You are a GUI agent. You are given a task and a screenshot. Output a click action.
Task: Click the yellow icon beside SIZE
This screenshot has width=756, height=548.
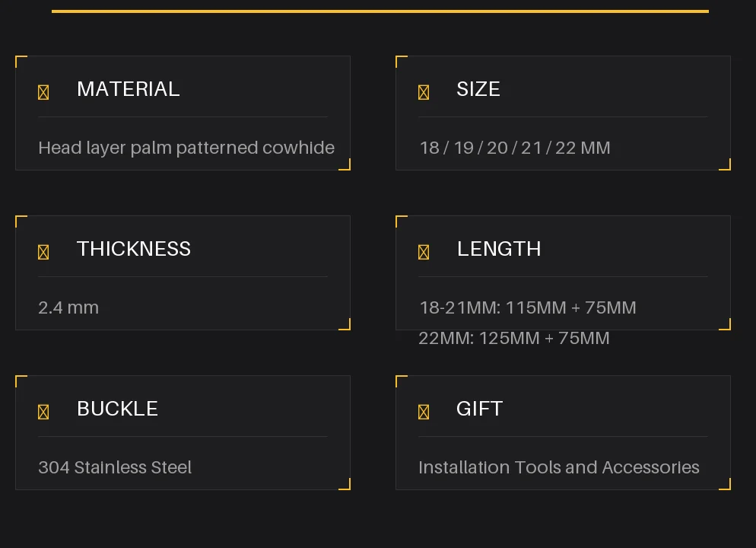424,92
